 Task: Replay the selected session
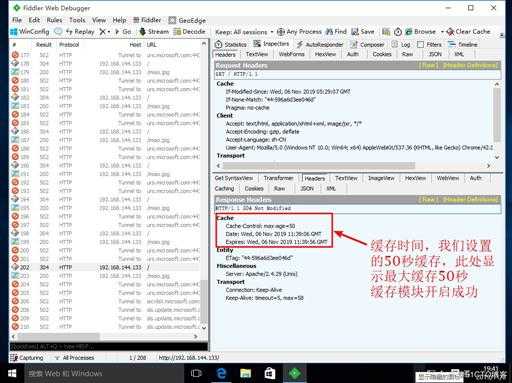(80, 32)
